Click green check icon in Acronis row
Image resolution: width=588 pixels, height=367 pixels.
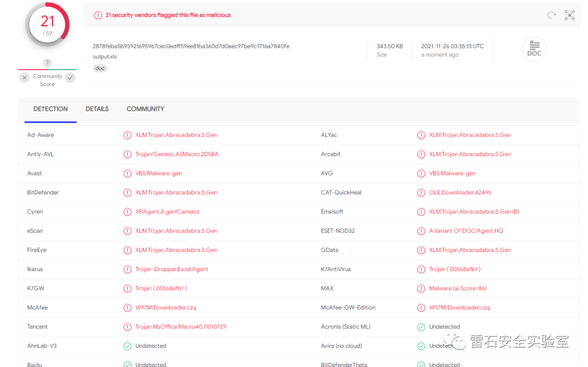coord(421,327)
